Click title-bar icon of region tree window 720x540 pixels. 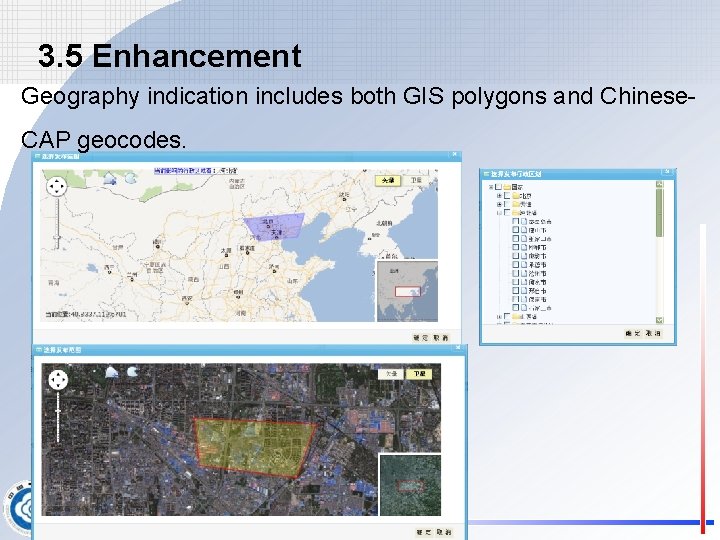coord(486,174)
